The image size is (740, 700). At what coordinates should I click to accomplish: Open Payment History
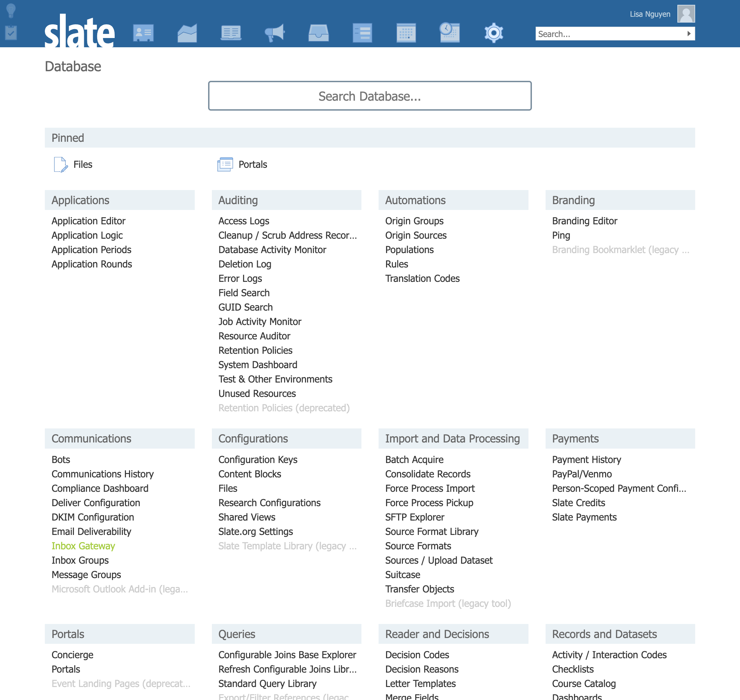coord(586,460)
